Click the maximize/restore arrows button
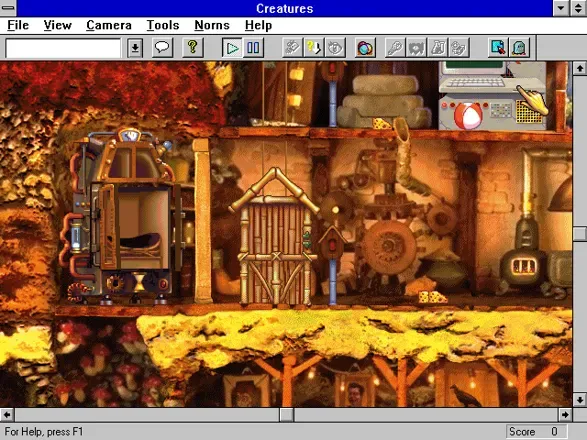 578,8
